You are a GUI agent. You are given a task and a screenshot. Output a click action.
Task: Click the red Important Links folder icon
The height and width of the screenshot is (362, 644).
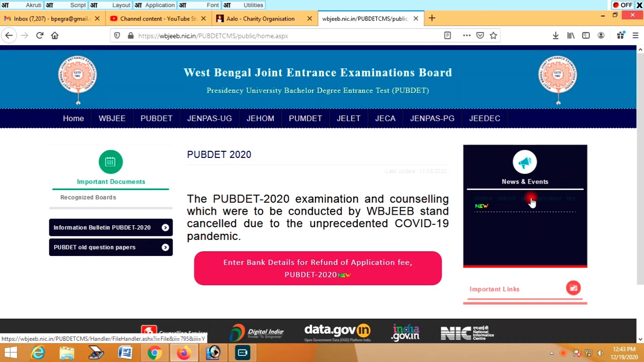click(x=573, y=288)
